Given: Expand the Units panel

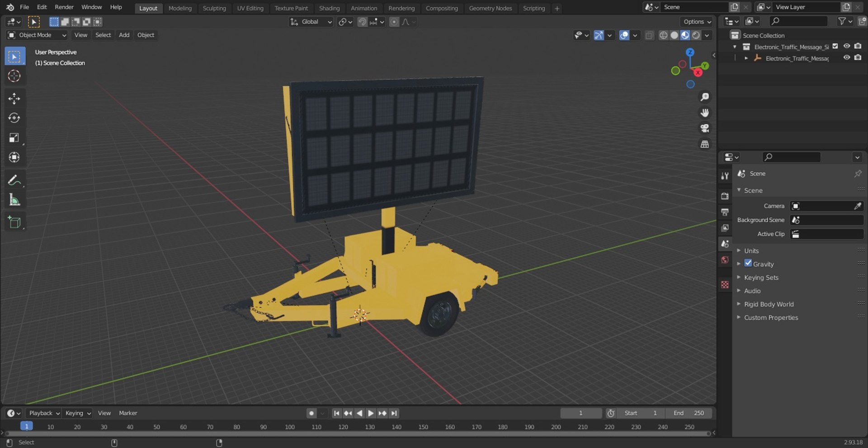Looking at the screenshot, I should (x=751, y=251).
